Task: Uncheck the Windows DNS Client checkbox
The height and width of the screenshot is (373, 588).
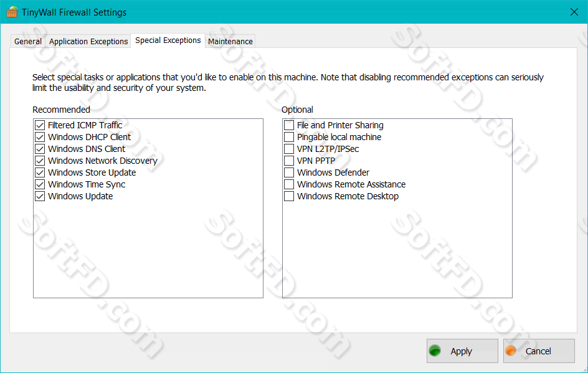Action: 40,149
